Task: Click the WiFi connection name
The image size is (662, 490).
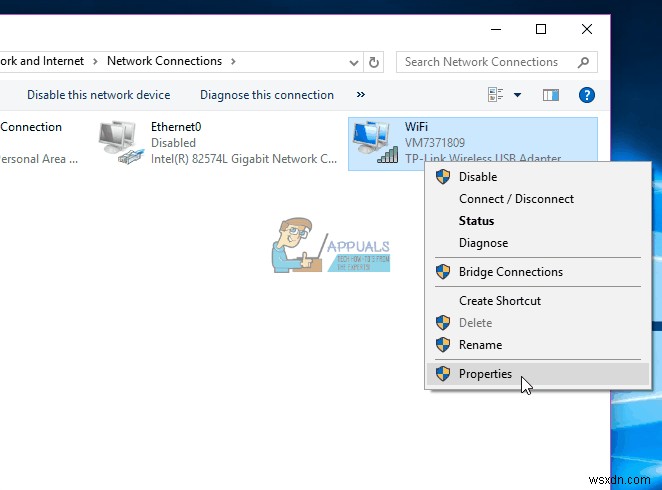Action: 416,127
